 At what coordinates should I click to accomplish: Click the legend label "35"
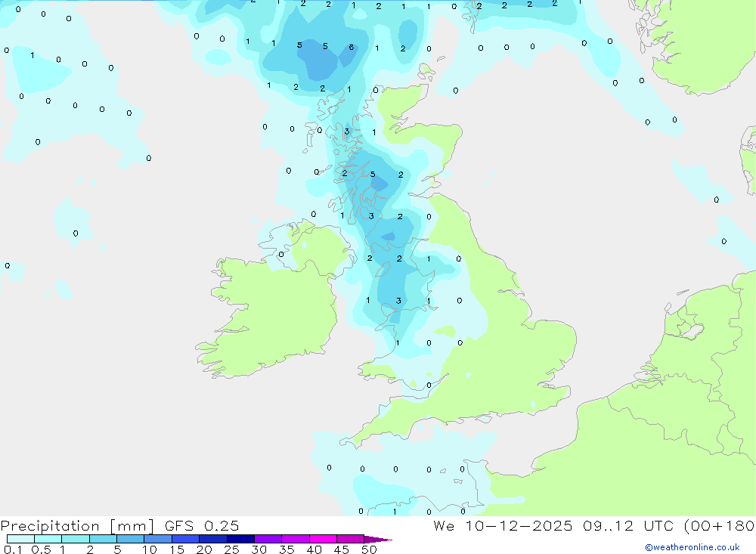(287, 549)
